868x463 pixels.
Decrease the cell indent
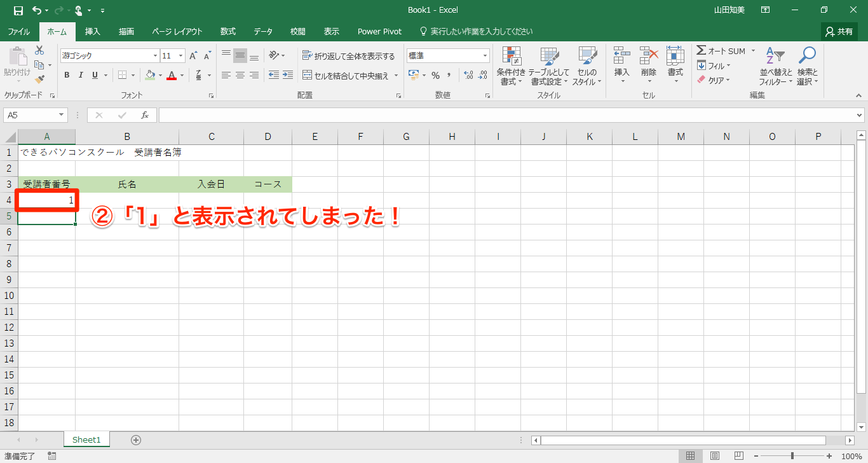[x=273, y=75]
